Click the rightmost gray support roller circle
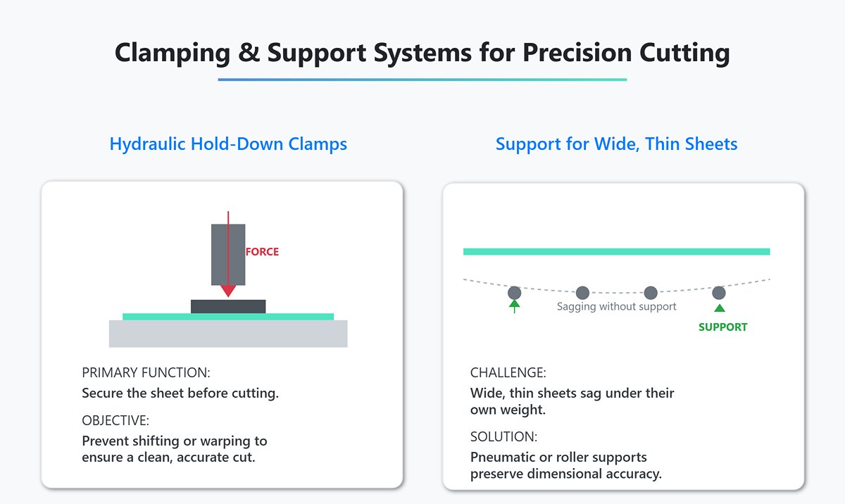The height and width of the screenshot is (504, 845). point(718,292)
